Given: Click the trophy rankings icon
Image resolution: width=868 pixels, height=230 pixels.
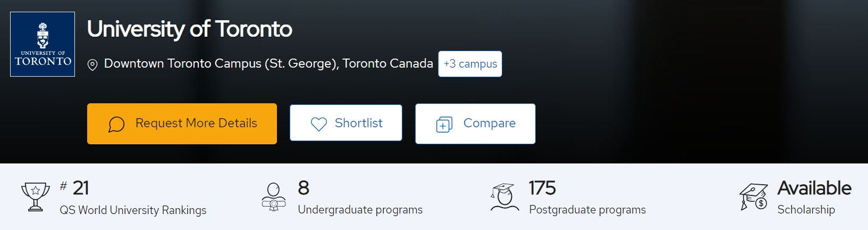Looking at the screenshot, I should tap(35, 197).
